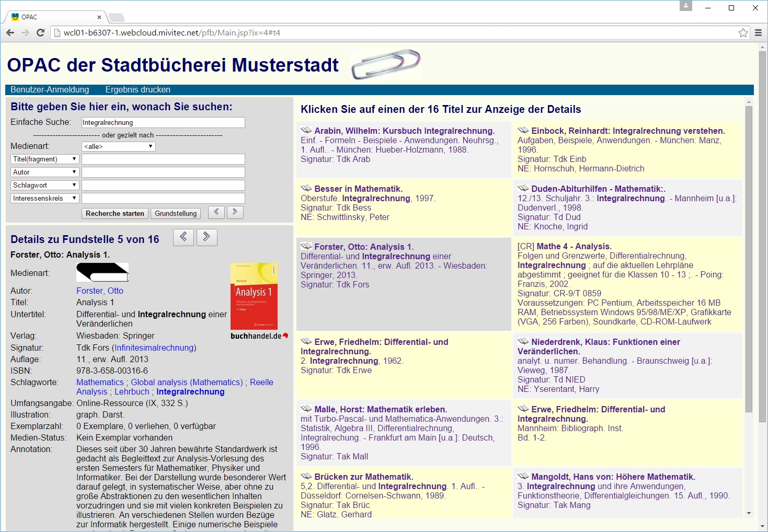Click into the Einfache Suche text field
Screen dimensions: 768x532
pos(163,122)
